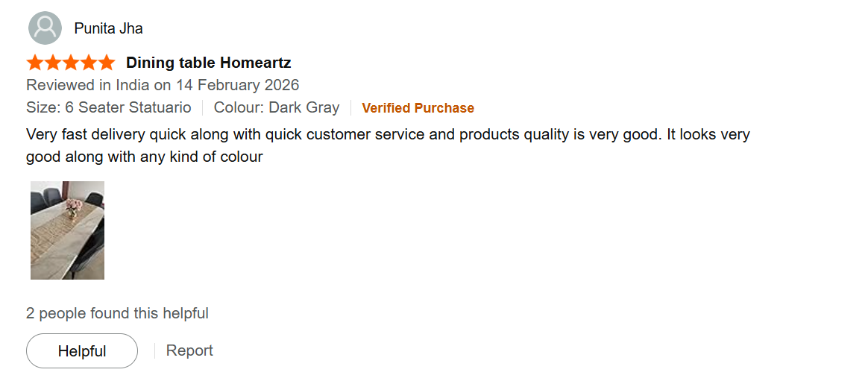This screenshot has height=387, width=868.
Task: Report this review
Action: click(189, 350)
